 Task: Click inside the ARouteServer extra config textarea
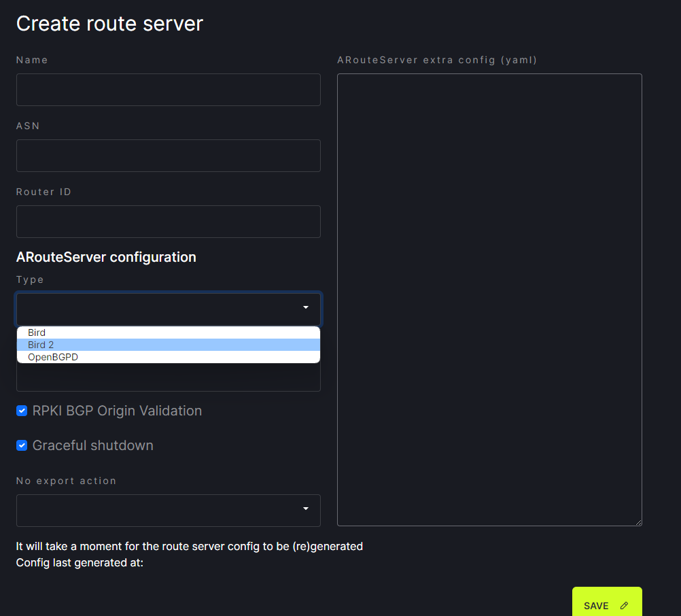[489, 299]
